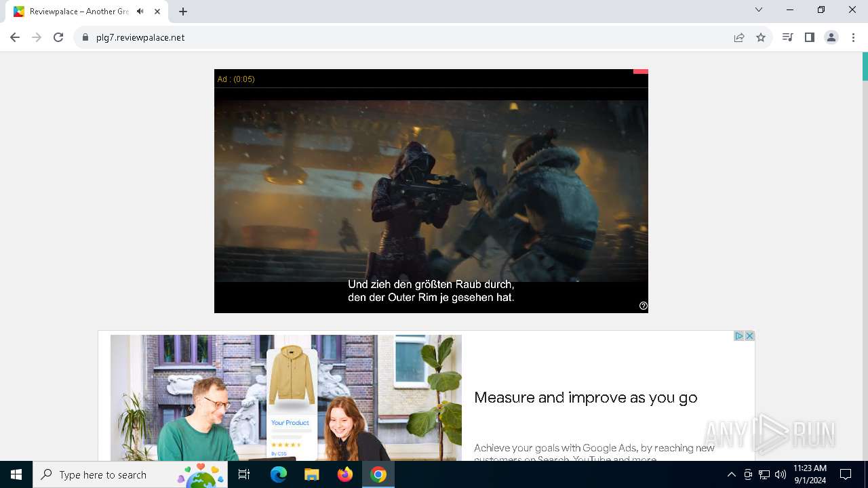Screen dimensions: 868x488
Task: Click the 'Ad : (0:05)' countdown label
Action: click(236, 79)
